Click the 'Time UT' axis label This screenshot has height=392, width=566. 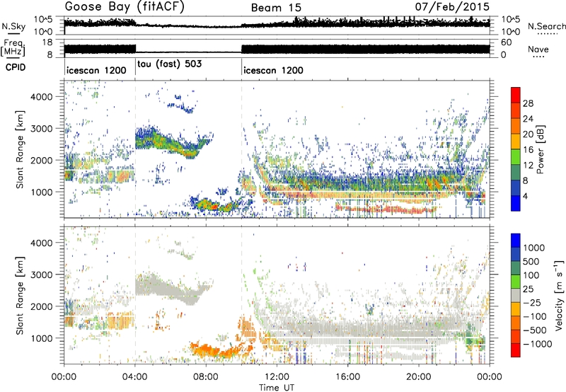pyautogui.click(x=277, y=387)
